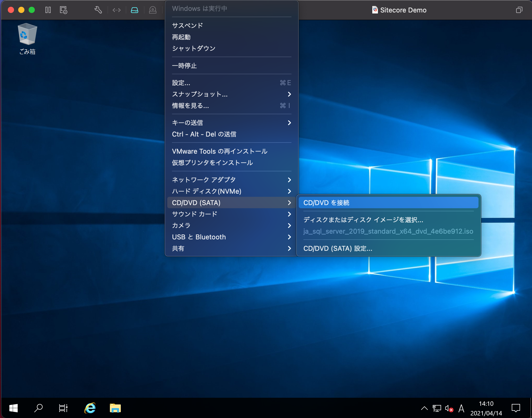Click the window mode icon at title bar right
Image resolution: width=532 pixels, height=418 pixels.
point(519,10)
